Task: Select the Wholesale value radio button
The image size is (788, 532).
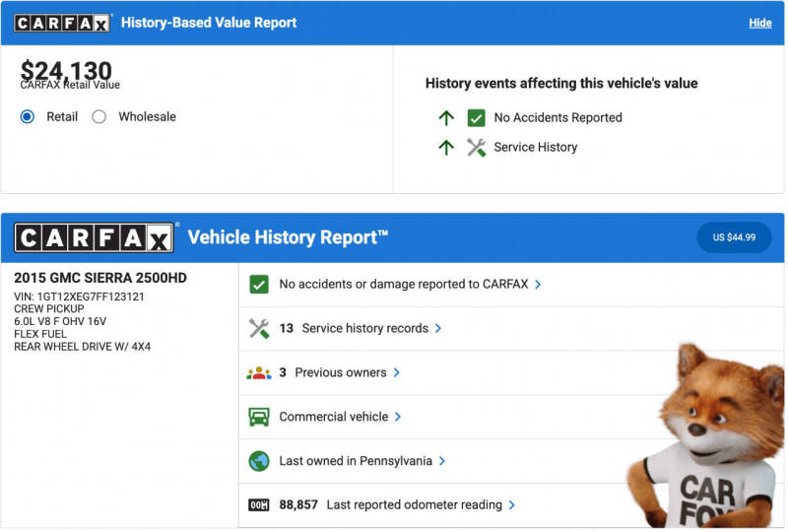Action: 98,116
